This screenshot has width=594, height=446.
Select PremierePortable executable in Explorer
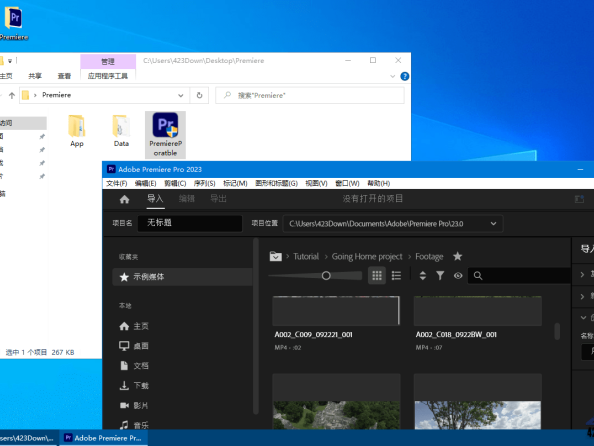pyautogui.click(x=166, y=135)
